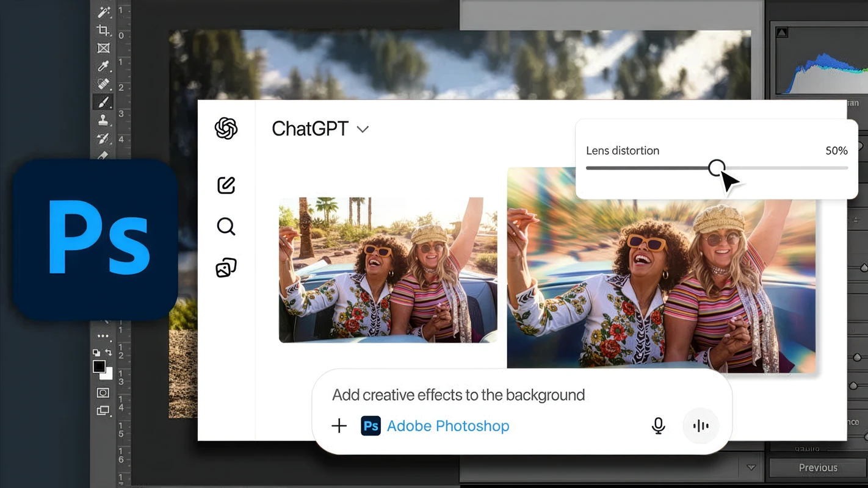868x488 pixels.
Task: Select the Brush tool in Photoshop toolbar
Action: point(103,101)
